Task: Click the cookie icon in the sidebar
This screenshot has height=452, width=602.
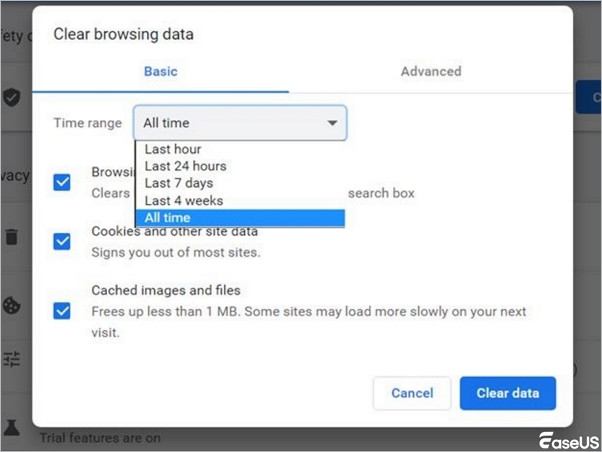Action: [12, 303]
